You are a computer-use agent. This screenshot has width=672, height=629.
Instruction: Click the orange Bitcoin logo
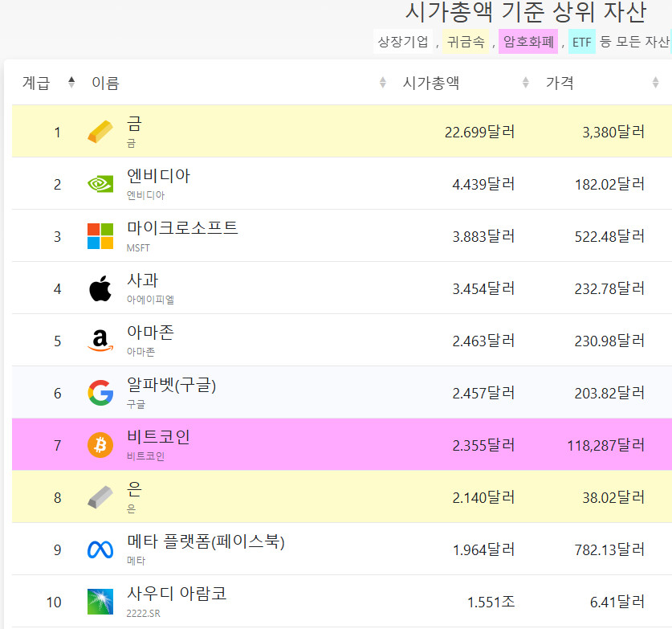(100, 445)
